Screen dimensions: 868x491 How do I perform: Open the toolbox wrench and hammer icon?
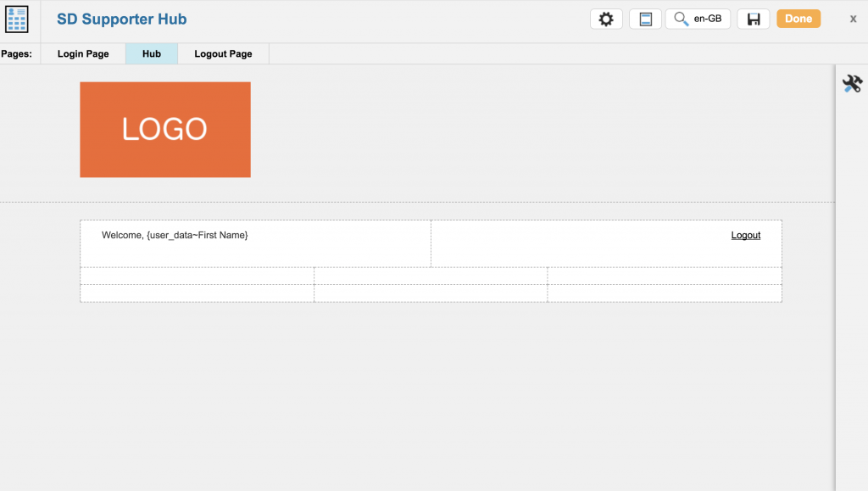click(851, 83)
